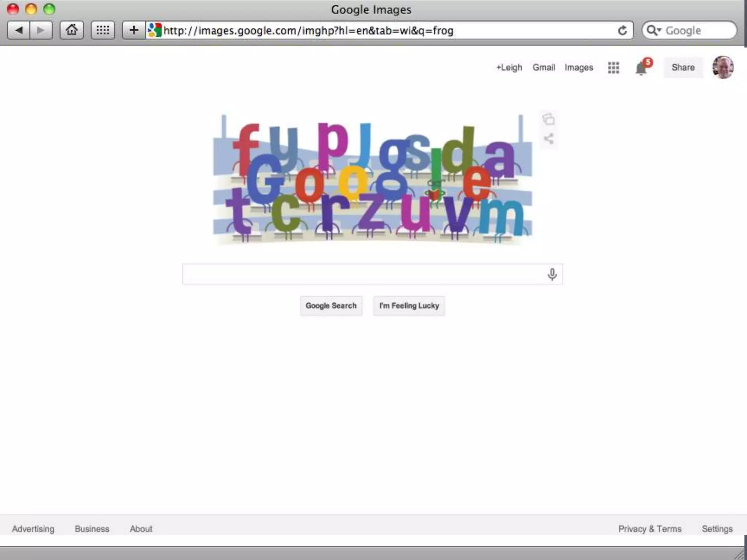Viewport: 747px width, 560px height.
Task: Open Top Sites grid icon in the toolbar
Action: [102, 30]
